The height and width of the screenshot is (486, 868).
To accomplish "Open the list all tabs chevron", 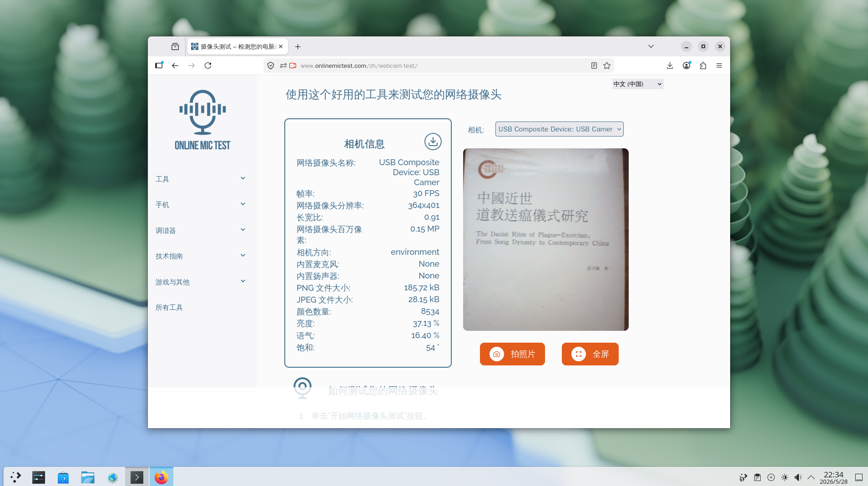I will 651,46.
